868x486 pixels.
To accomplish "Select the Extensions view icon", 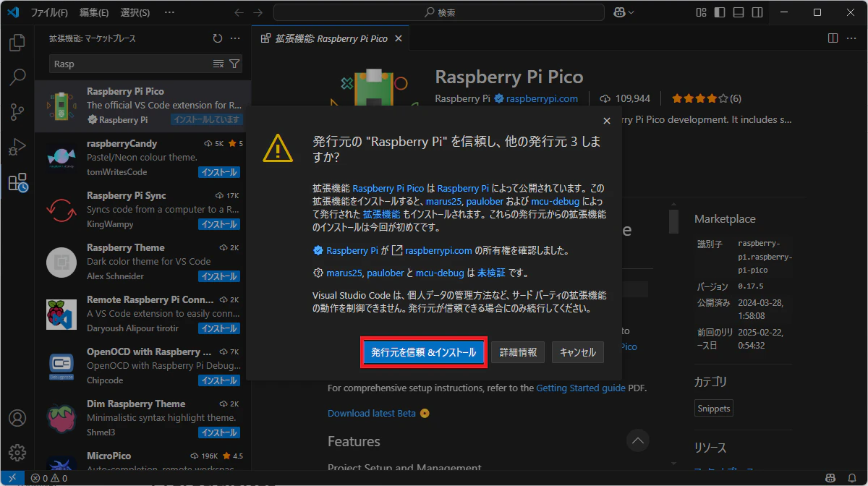I will pyautogui.click(x=17, y=182).
